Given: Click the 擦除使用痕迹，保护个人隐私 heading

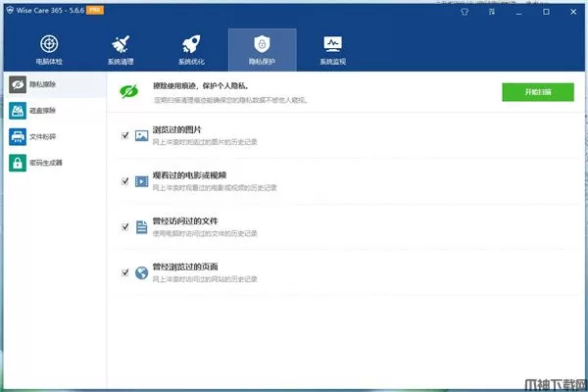Looking at the screenshot, I should tap(201, 86).
